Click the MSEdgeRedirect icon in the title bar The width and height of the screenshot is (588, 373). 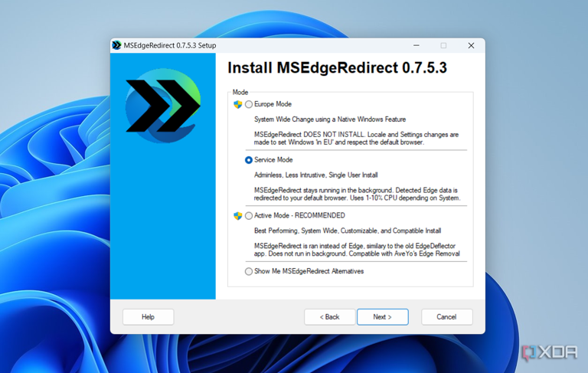coord(117,45)
